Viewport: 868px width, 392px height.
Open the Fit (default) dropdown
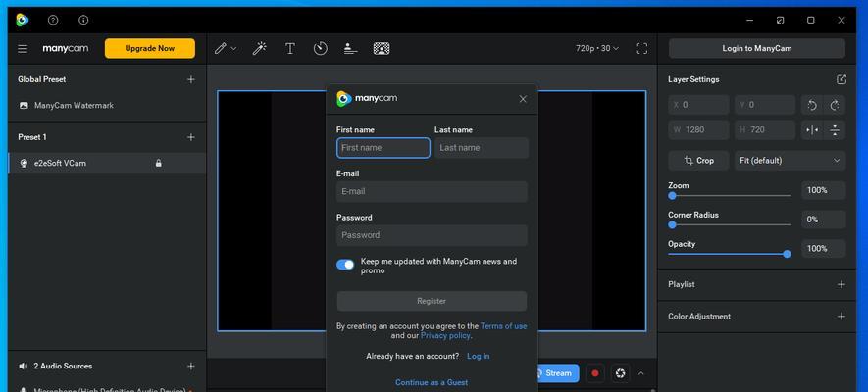[x=790, y=161]
